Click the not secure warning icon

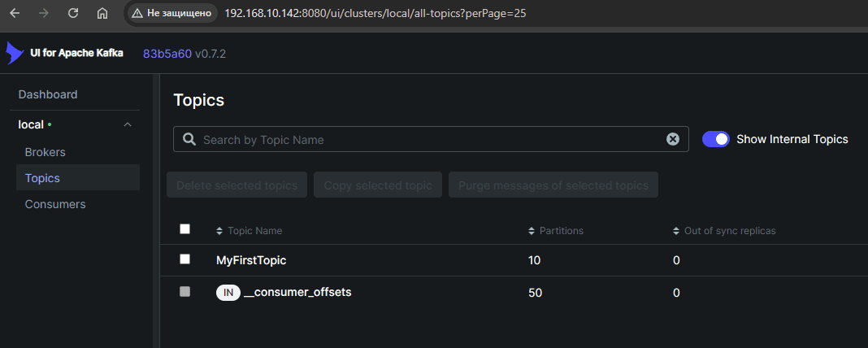tap(137, 14)
